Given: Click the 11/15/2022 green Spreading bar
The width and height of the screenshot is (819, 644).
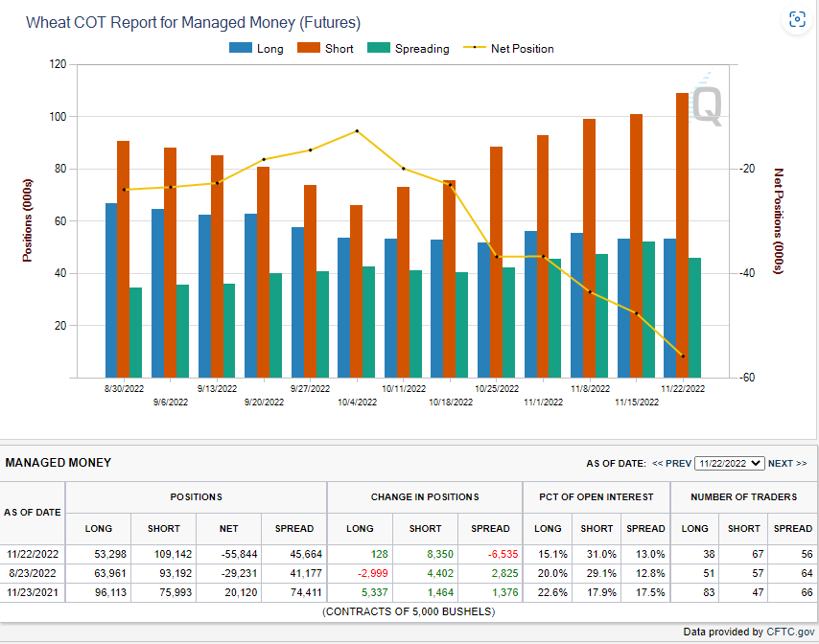Looking at the screenshot, I should (x=648, y=310).
